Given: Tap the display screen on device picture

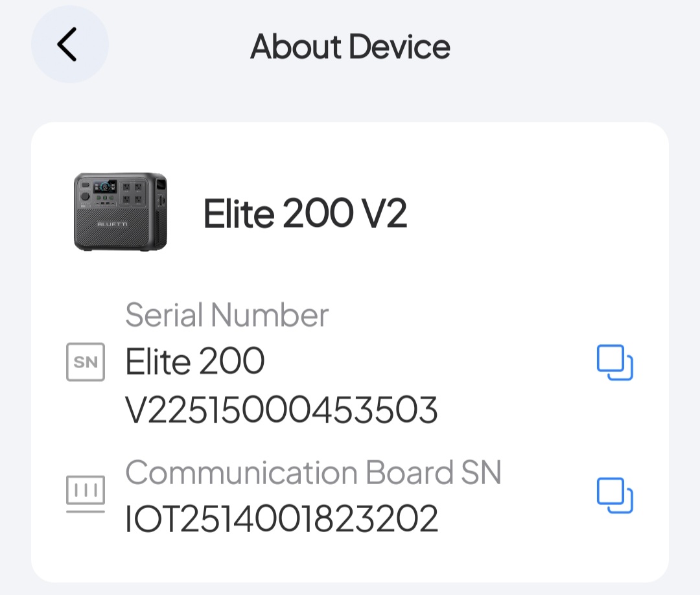Looking at the screenshot, I should pyautogui.click(x=104, y=187).
